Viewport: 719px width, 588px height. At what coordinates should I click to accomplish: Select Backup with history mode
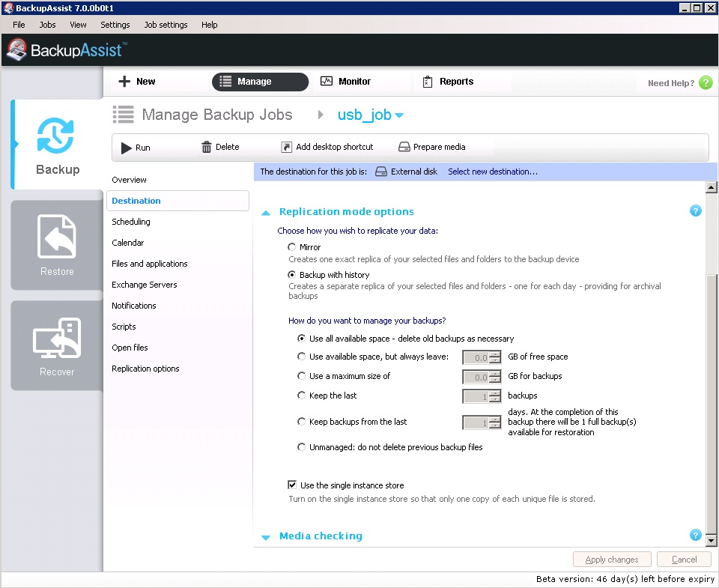[x=291, y=274]
